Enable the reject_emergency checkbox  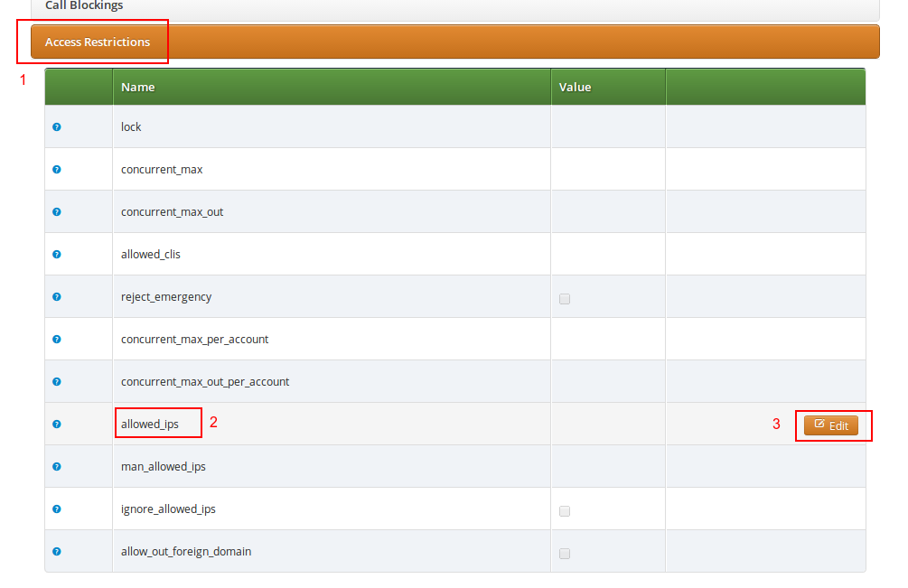pos(564,298)
